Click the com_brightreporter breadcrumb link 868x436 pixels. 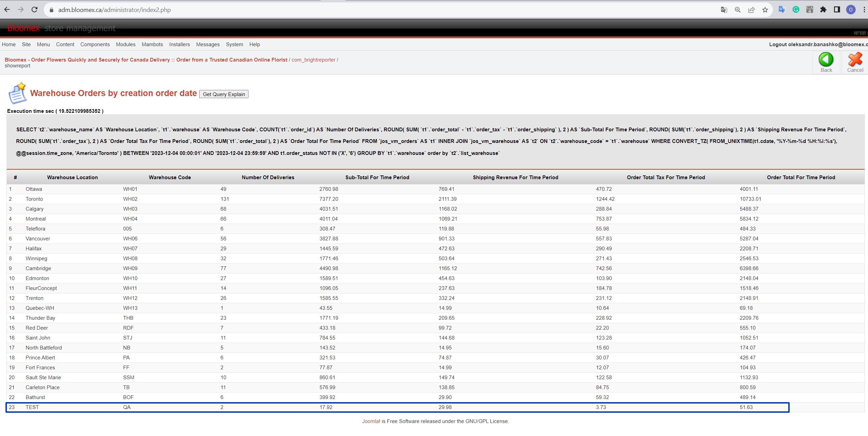tap(314, 60)
